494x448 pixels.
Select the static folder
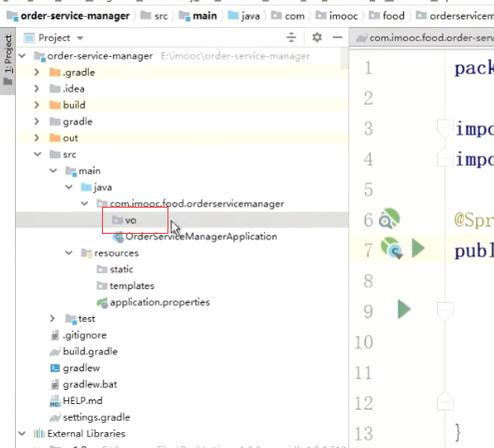122,269
